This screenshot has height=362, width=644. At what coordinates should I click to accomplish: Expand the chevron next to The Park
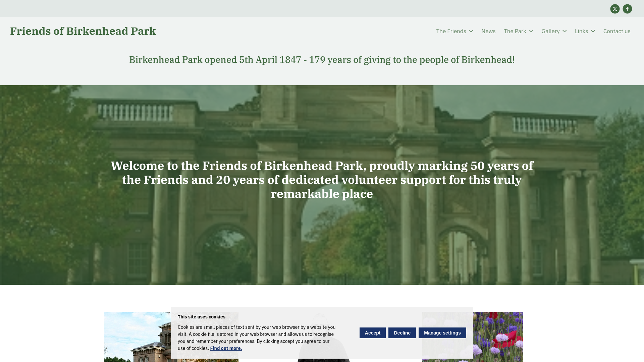(531, 31)
